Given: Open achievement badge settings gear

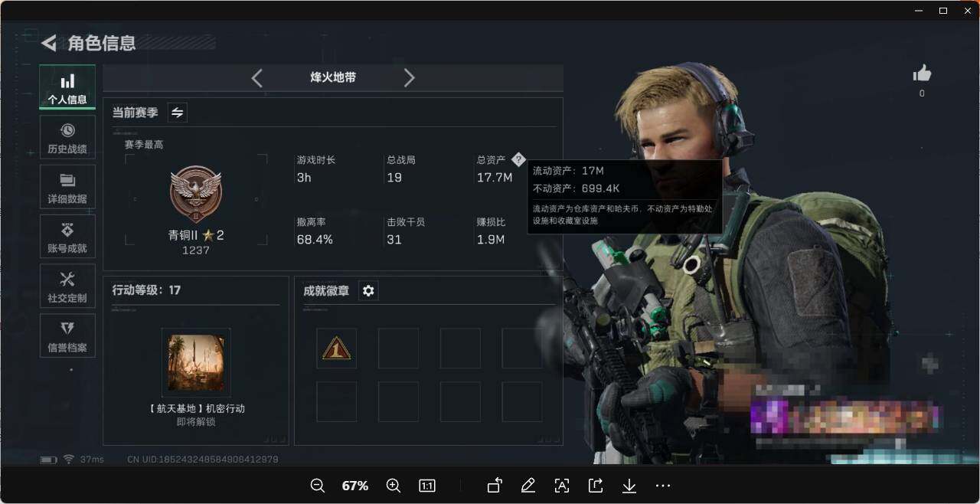Looking at the screenshot, I should pos(368,290).
